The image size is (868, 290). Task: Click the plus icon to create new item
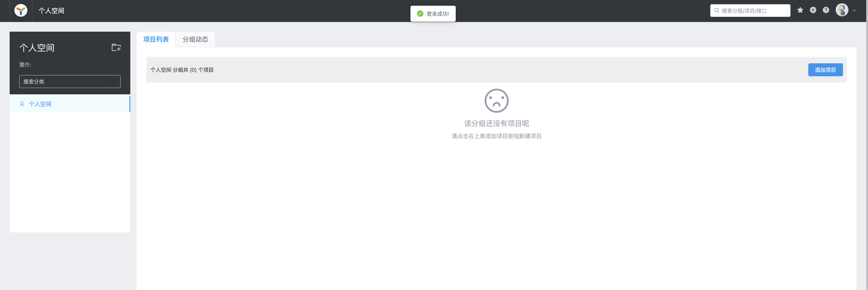click(813, 10)
